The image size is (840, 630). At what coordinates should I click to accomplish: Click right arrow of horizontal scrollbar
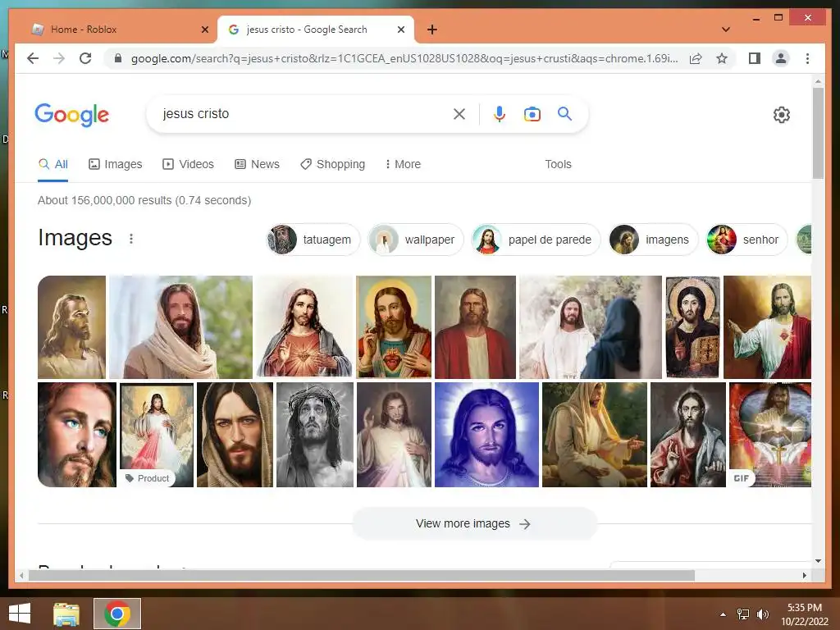(x=804, y=575)
